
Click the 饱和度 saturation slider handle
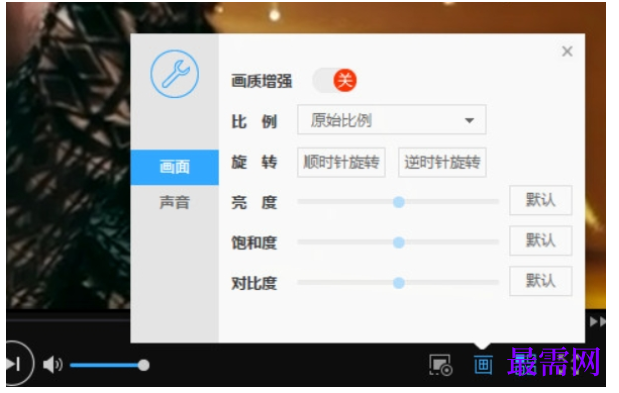399,242
